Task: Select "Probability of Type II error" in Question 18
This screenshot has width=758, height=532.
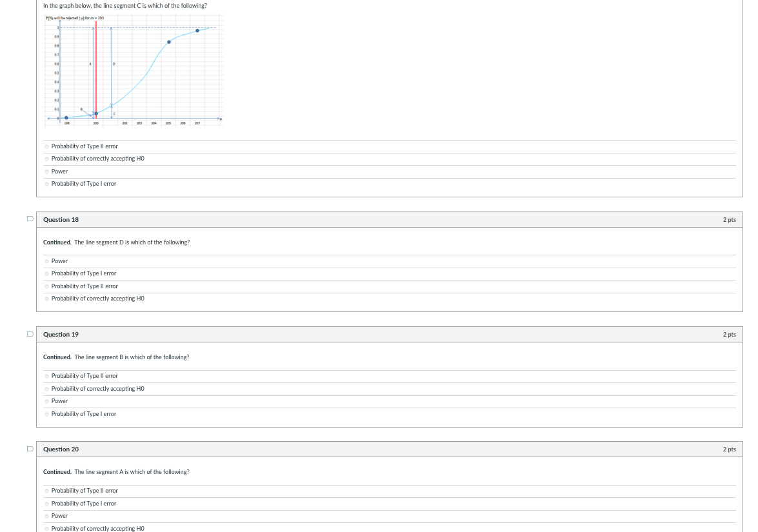Action: point(46,286)
